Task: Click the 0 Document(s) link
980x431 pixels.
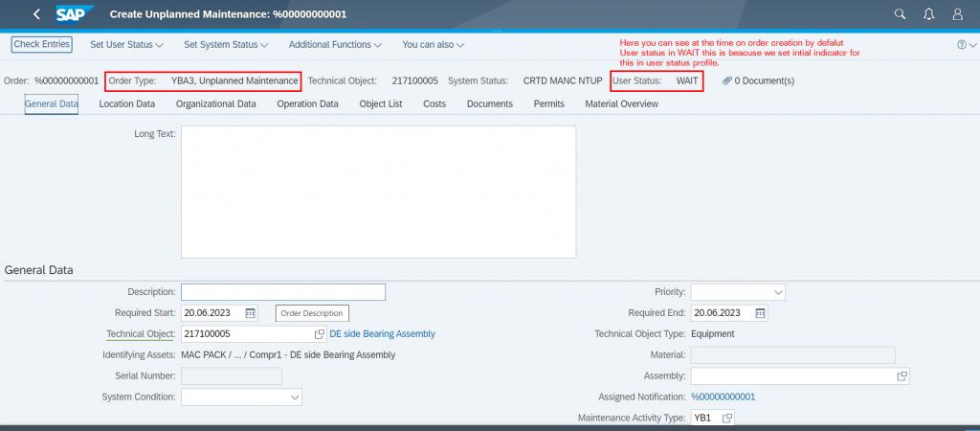Action: point(765,80)
